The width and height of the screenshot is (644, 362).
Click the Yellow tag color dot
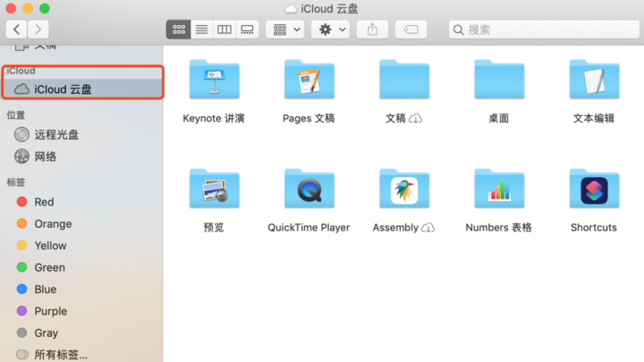pos(21,246)
